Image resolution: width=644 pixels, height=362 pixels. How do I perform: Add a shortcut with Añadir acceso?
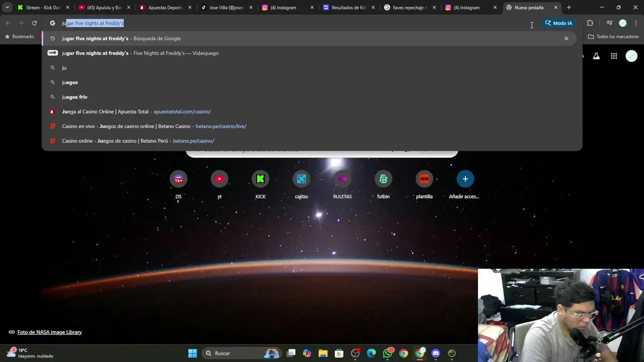tap(465, 185)
